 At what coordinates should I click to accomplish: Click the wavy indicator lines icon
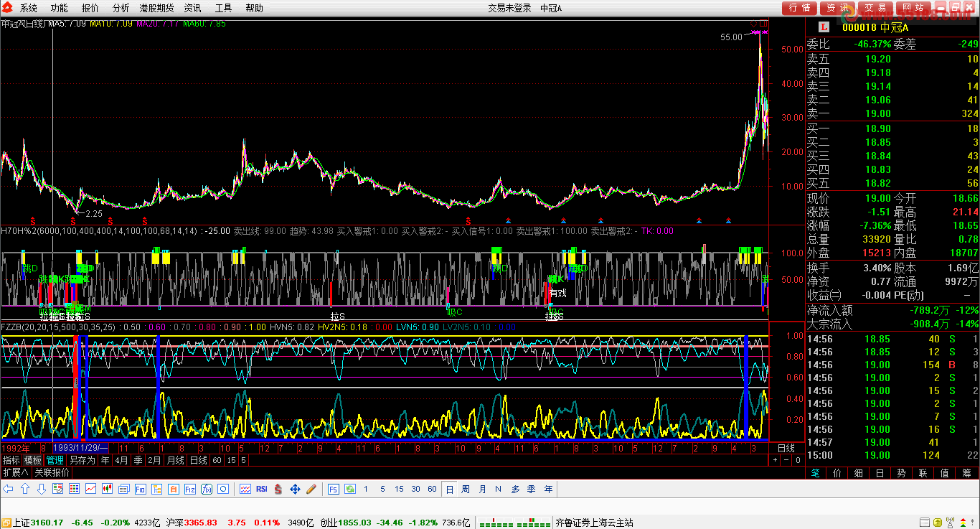(245, 489)
